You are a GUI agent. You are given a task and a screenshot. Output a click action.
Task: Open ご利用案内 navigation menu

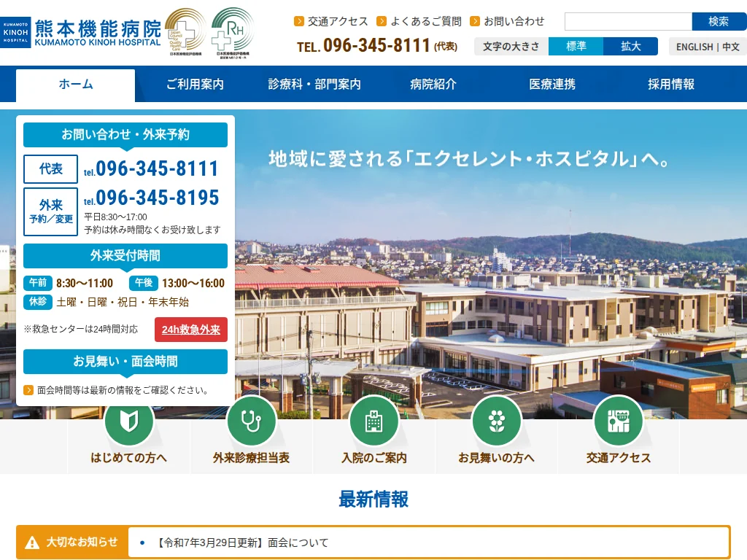[195, 85]
